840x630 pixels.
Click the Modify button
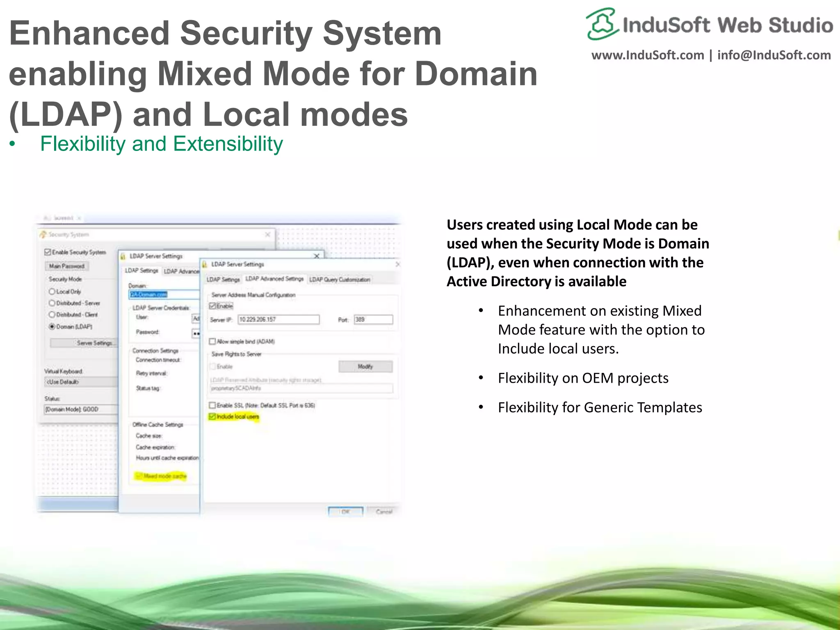click(x=365, y=367)
